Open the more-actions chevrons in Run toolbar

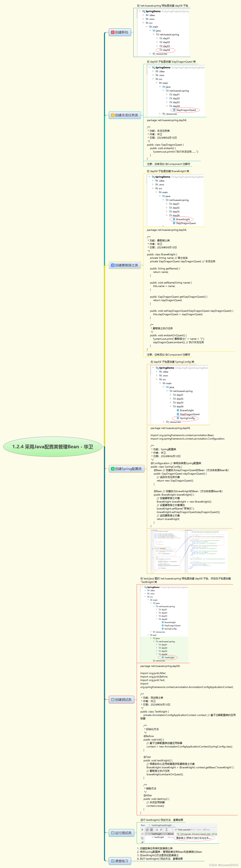(172, 830)
